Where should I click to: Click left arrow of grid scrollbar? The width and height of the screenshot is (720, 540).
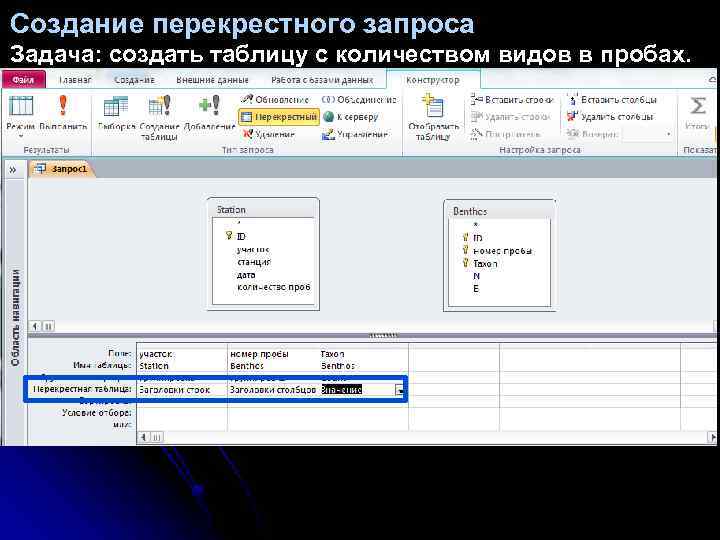144,437
